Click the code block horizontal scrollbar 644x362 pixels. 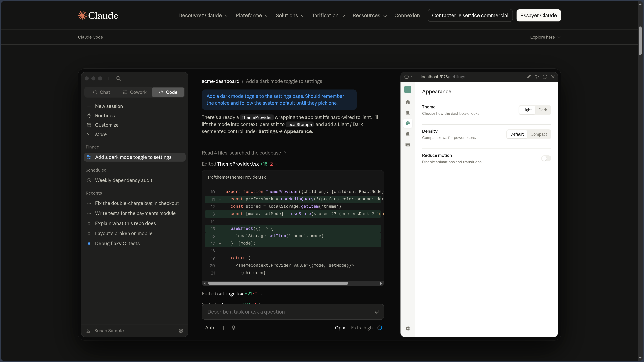(278, 283)
